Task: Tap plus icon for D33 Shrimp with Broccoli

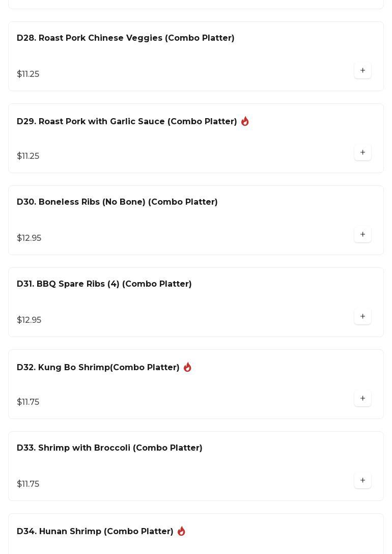Action: tap(362, 480)
